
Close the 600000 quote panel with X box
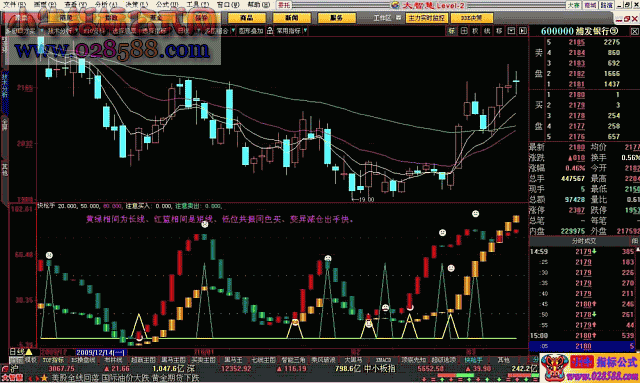tap(635, 31)
